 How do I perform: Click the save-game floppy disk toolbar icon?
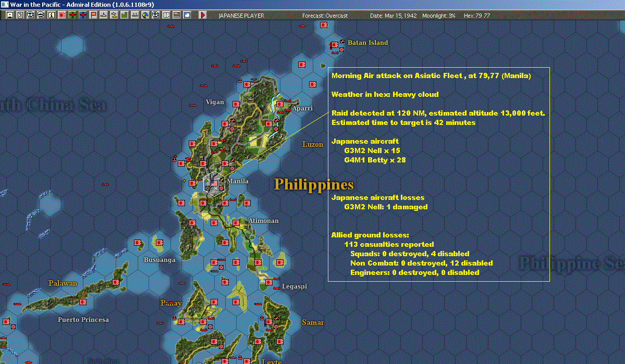tap(10, 15)
